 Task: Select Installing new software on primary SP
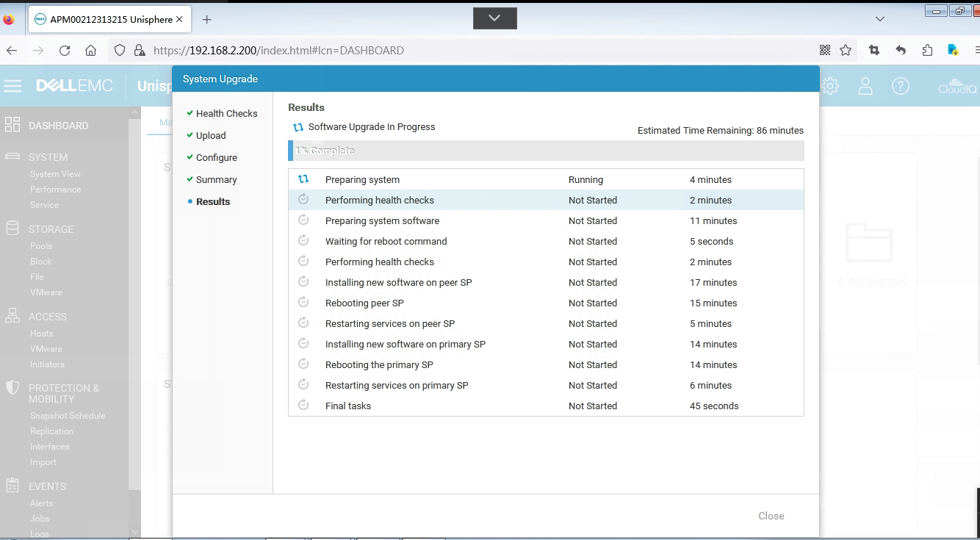[546, 344]
